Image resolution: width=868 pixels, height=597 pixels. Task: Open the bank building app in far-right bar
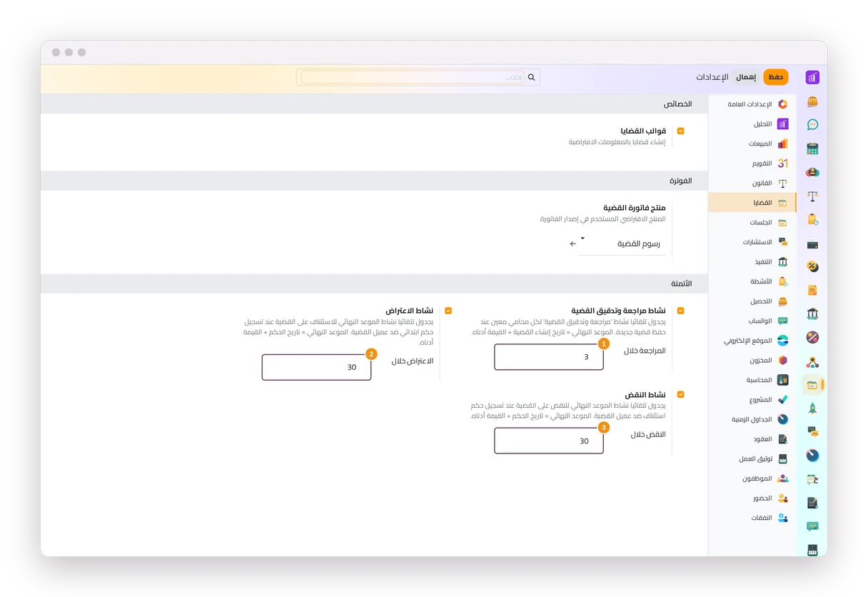pos(812,313)
